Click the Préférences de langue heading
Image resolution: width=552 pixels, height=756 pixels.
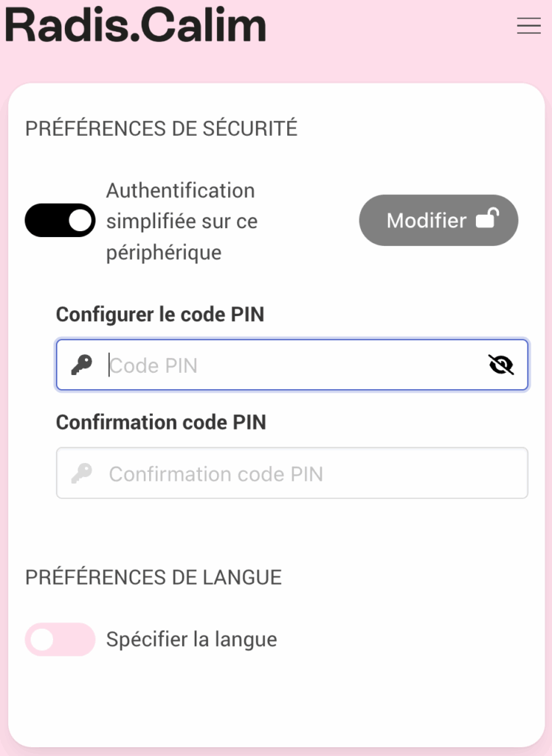(153, 577)
